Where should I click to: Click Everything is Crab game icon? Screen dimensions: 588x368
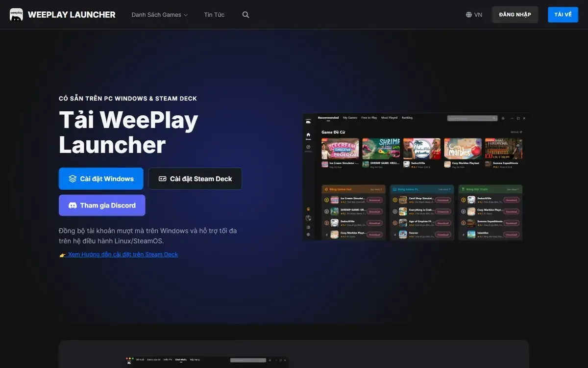(403, 211)
